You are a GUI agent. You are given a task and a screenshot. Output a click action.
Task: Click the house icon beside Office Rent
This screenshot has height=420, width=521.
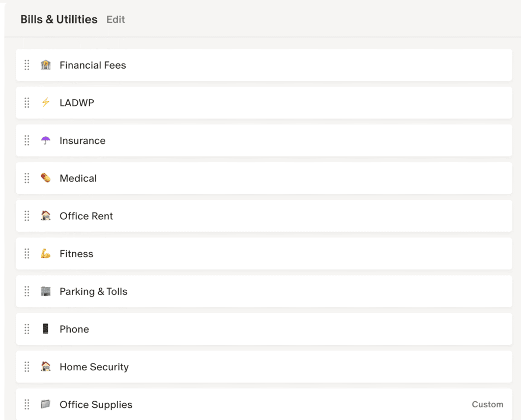pyautogui.click(x=46, y=216)
